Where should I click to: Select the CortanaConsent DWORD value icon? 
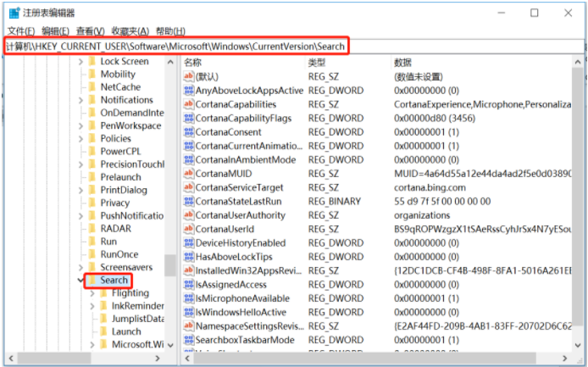(189, 132)
